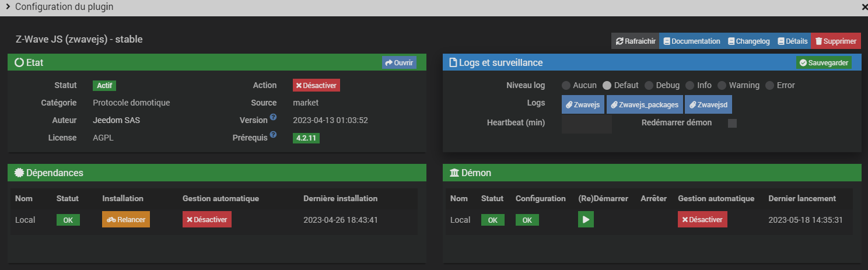Viewport: 868px width, 270px height.
Task: Toggle the Redémarrer démon checkbox
Action: [x=733, y=123]
